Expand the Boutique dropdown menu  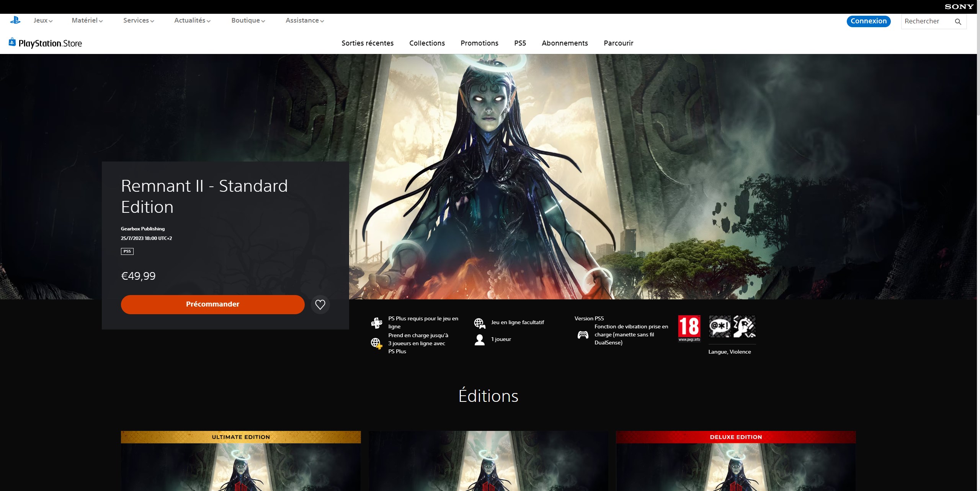248,21
